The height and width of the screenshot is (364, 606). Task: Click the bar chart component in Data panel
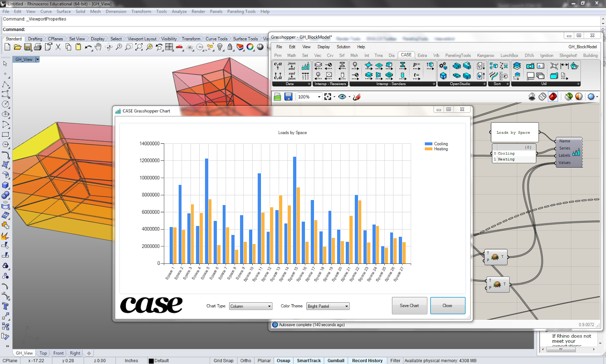[305, 67]
